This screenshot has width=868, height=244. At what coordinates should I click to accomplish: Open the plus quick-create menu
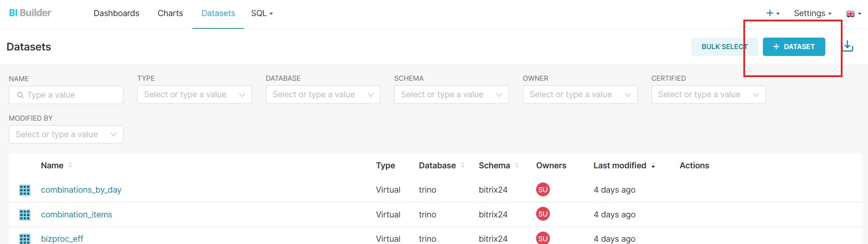tap(773, 13)
